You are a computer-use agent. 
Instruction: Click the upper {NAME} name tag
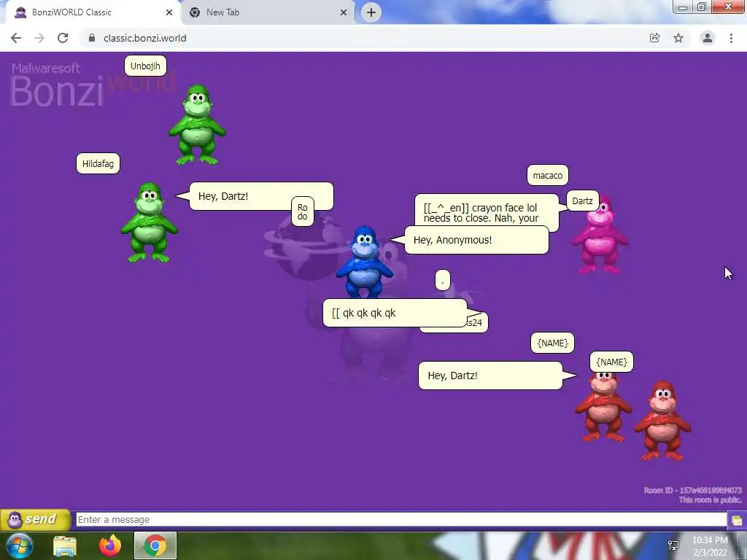click(x=553, y=343)
